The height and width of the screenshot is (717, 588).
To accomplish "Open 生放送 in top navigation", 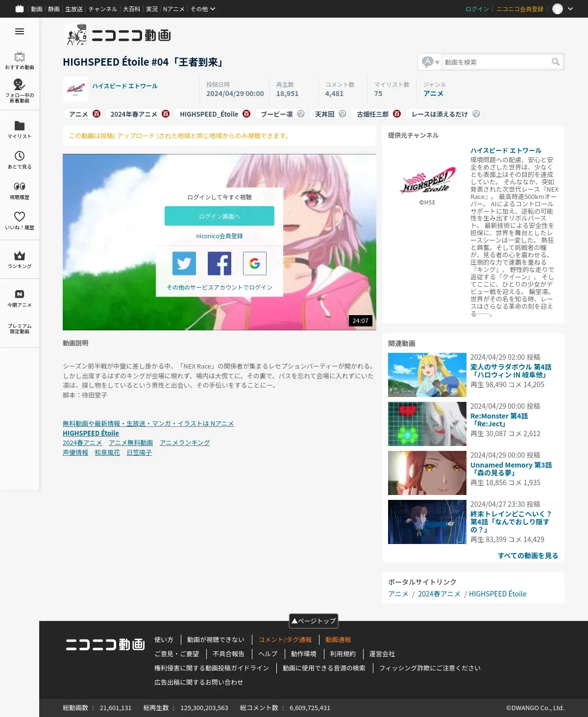I will tap(74, 9).
